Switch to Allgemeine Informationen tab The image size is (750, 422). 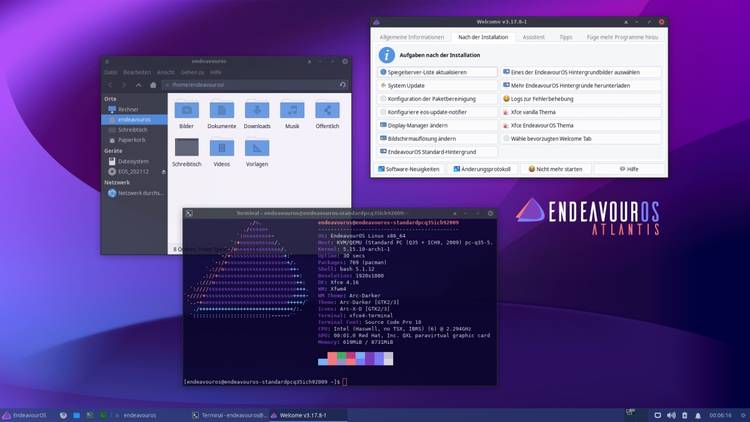(x=412, y=37)
